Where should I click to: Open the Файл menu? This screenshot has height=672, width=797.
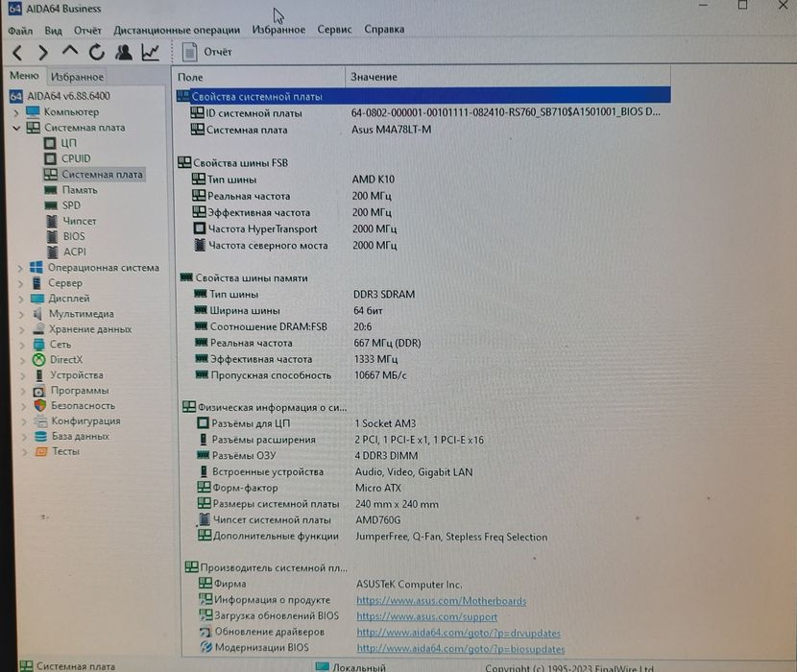pos(20,31)
